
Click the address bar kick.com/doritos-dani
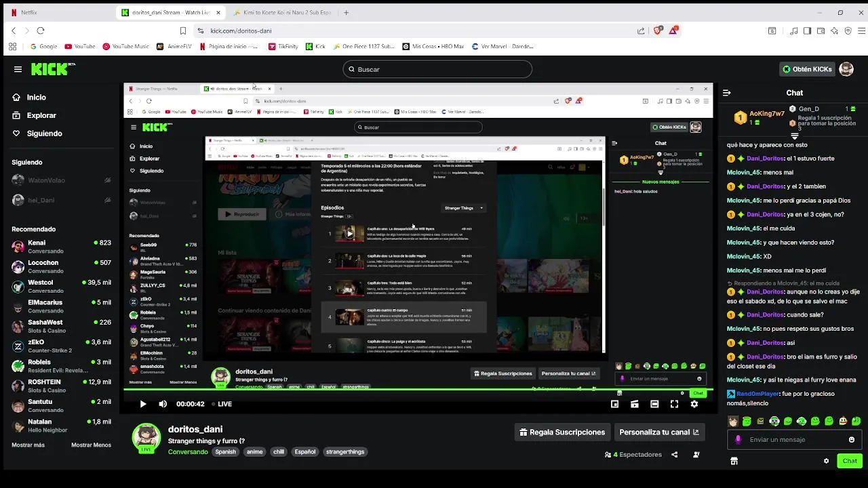click(x=241, y=30)
